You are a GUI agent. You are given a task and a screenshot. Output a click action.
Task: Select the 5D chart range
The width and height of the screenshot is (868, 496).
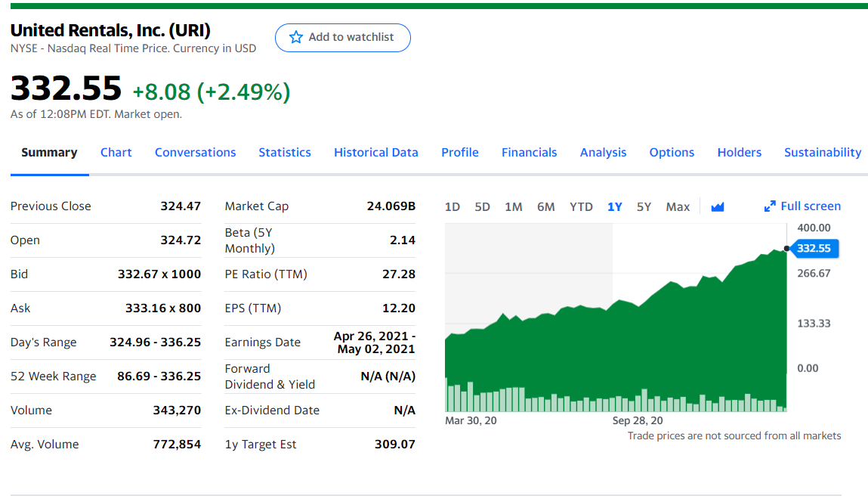pos(482,206)
